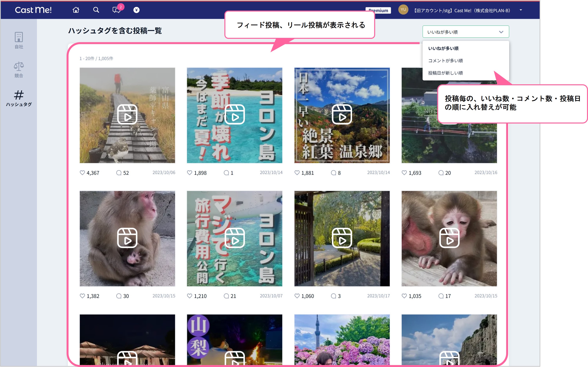Open the boardwalk hiker post thumbnail
This screenshot has height=367, width=588.
point(127,115)
